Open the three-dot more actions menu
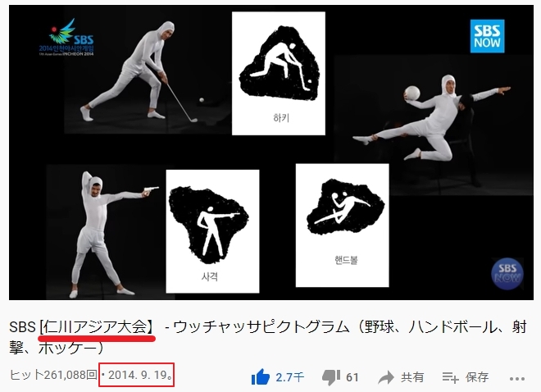Image resolution: width=541 pixels, height=392 pixels. point(516,379)
